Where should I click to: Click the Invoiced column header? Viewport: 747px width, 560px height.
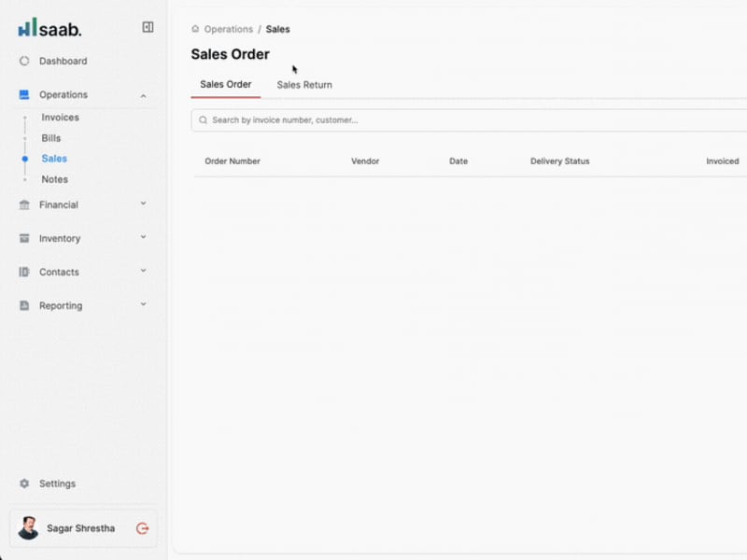point(722,161)
